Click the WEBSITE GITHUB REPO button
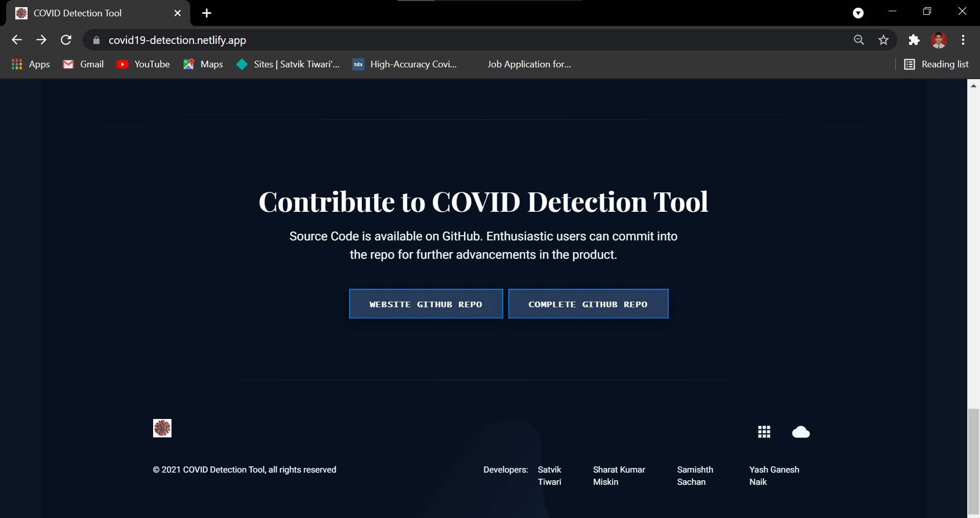 pyautogui.click(x=426, y=304)
